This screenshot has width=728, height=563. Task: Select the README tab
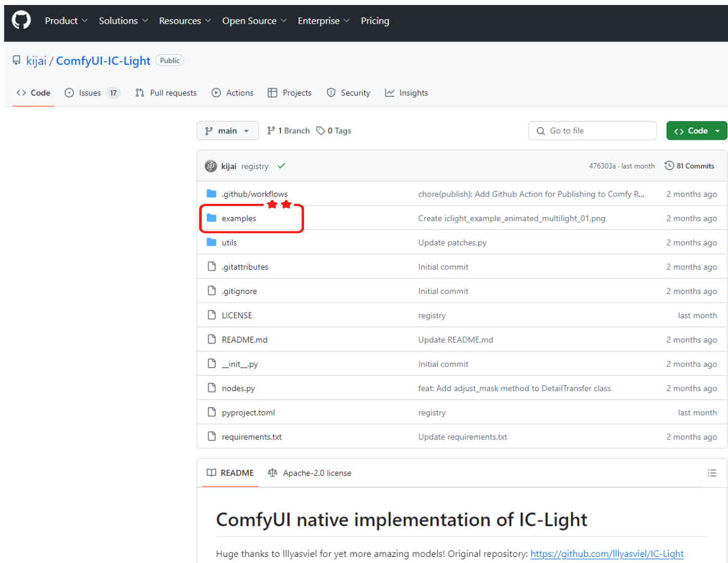tap(230, 473)
